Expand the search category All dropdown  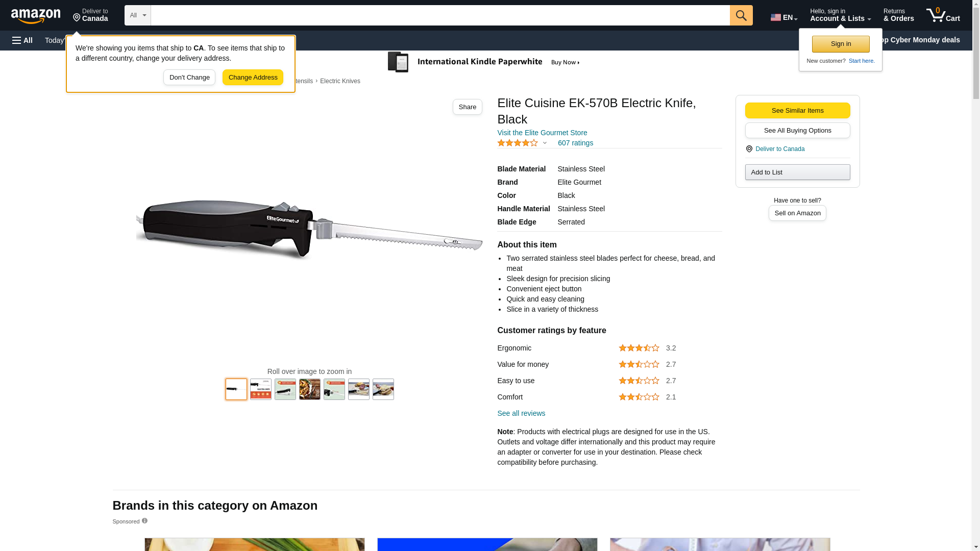point(138,15)
